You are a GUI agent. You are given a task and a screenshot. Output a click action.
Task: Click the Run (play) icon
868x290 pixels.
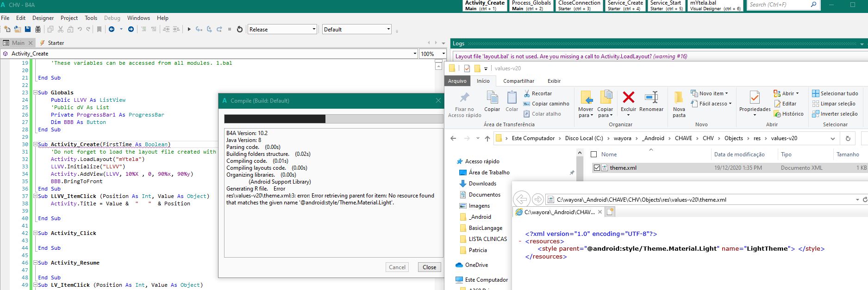189,29
